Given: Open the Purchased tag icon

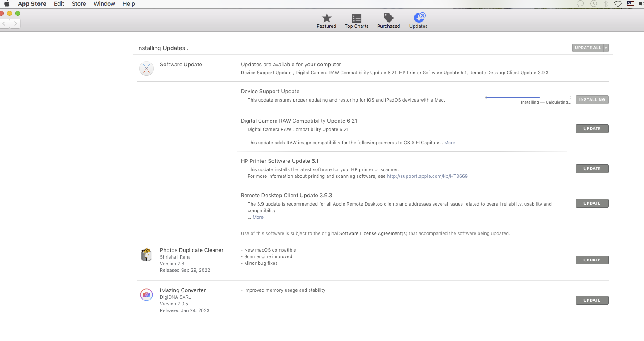Looking at the screenshot, I should pyautogui.click(x=388, y=18).
